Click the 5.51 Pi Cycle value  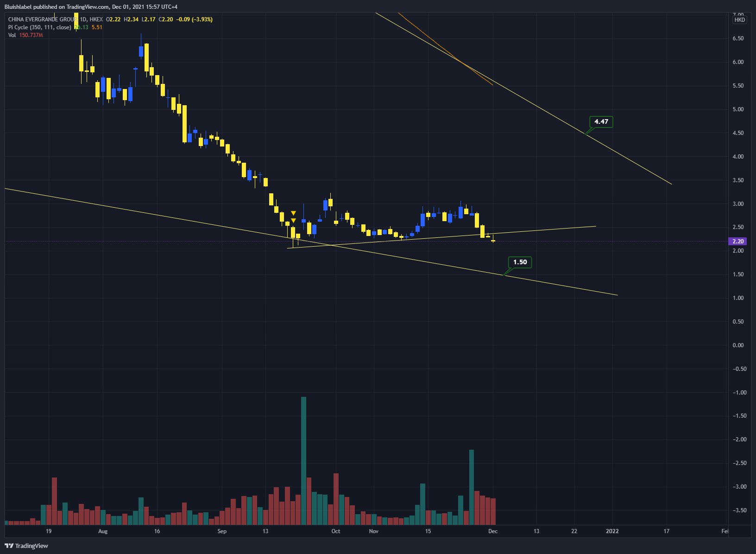tap(97, 27)
